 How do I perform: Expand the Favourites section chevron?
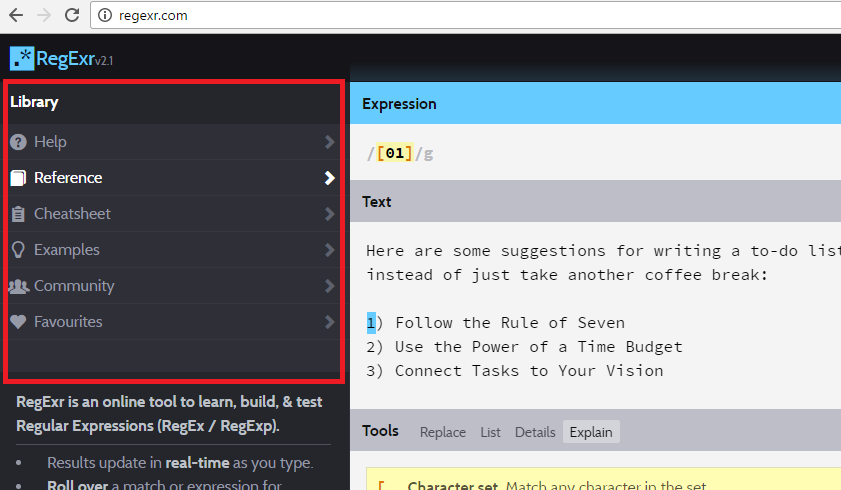(329, 322)
